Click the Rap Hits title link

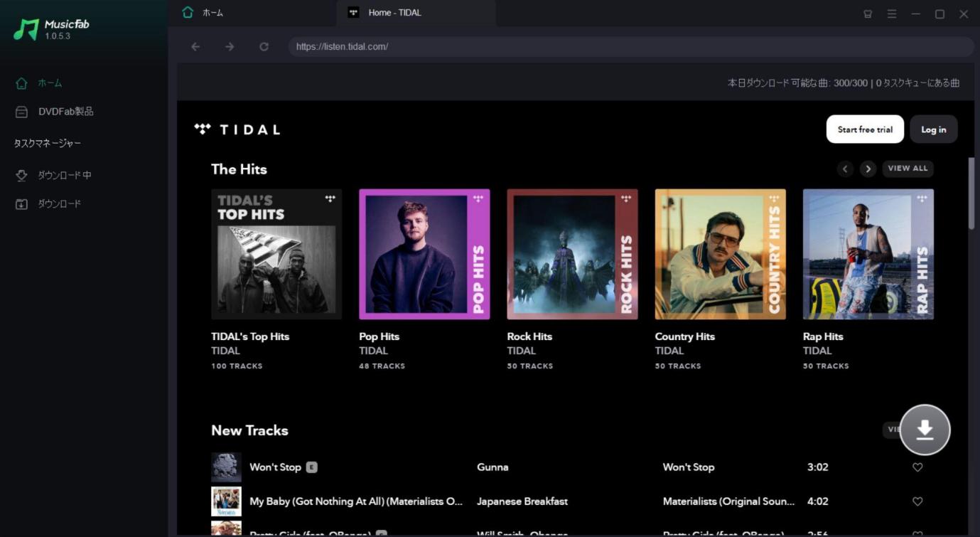click(x=823, y=336)
